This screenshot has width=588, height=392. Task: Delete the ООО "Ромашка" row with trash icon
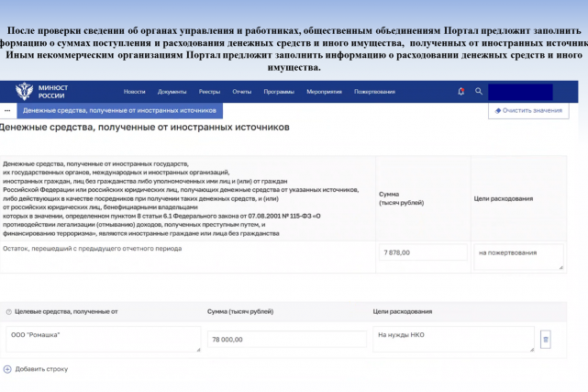(x=546, y=340)
